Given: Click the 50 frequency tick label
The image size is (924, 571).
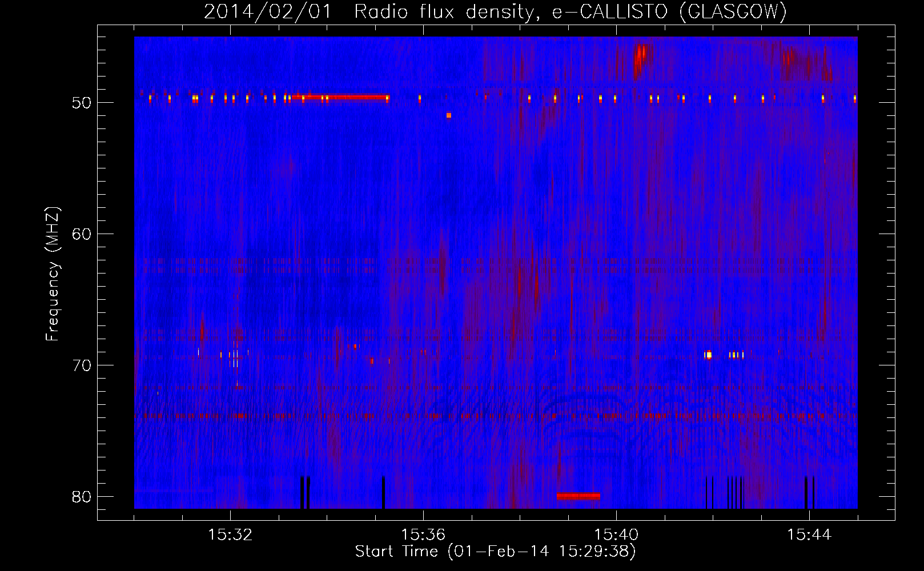Looking at the screenshot, I should pyautogui.click(x=82, y=103).
